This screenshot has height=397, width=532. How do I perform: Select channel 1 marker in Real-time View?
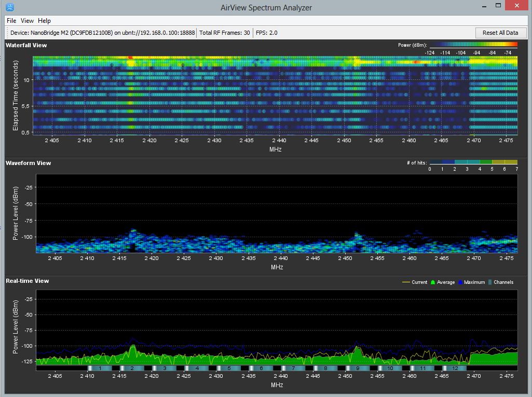pos(100,368)
